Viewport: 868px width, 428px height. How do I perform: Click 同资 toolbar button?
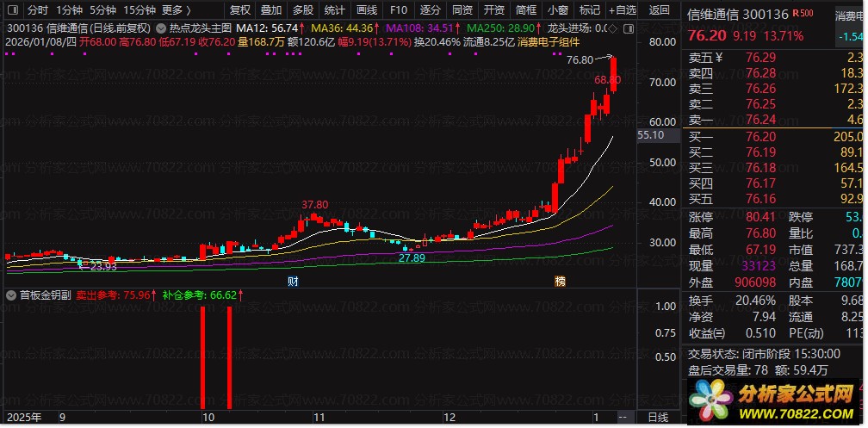pos(462,10)
